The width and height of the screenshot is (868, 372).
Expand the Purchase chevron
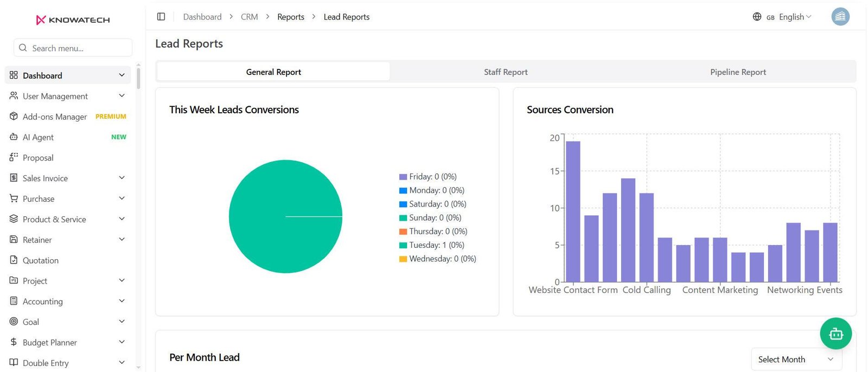pyautogui.click(x=122, y=198)
